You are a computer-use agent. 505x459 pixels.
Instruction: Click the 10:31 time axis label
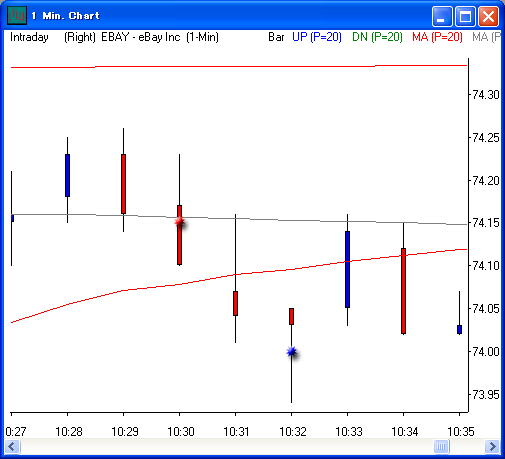click(x=236, y=432)
